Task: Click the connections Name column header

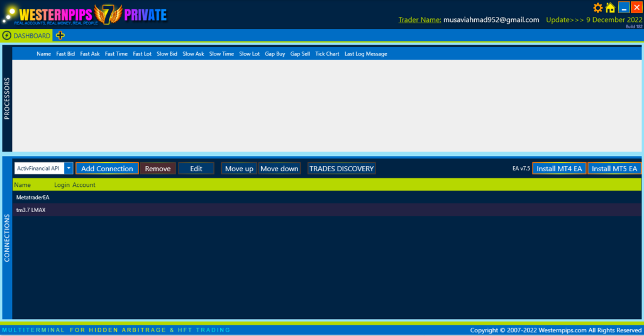Action: coord(22,185)
